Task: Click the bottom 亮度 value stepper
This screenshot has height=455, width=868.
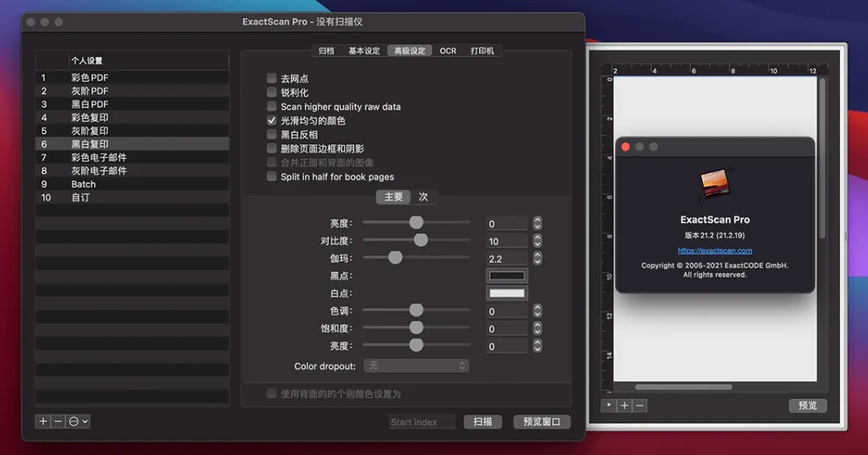Action: click(x=538, y=346)
